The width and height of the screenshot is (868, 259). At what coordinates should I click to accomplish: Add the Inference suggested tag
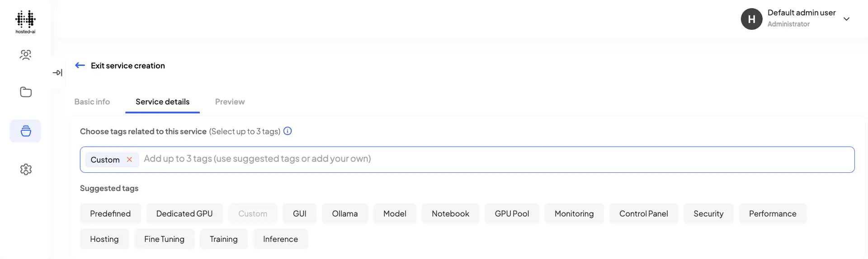(280, 239)
